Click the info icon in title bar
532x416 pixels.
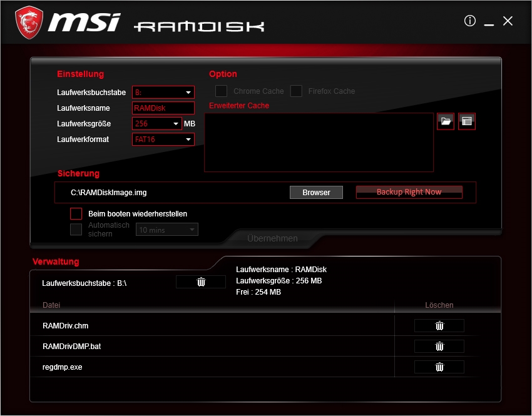(x=469, y=21)
